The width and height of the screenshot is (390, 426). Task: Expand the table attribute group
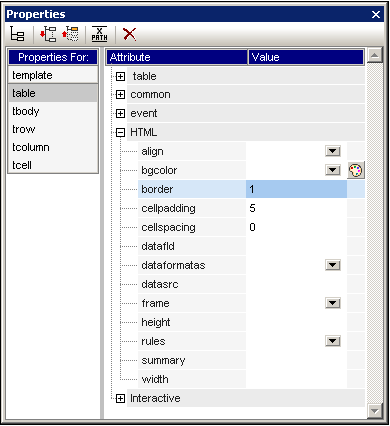click(x=120, y=76)
